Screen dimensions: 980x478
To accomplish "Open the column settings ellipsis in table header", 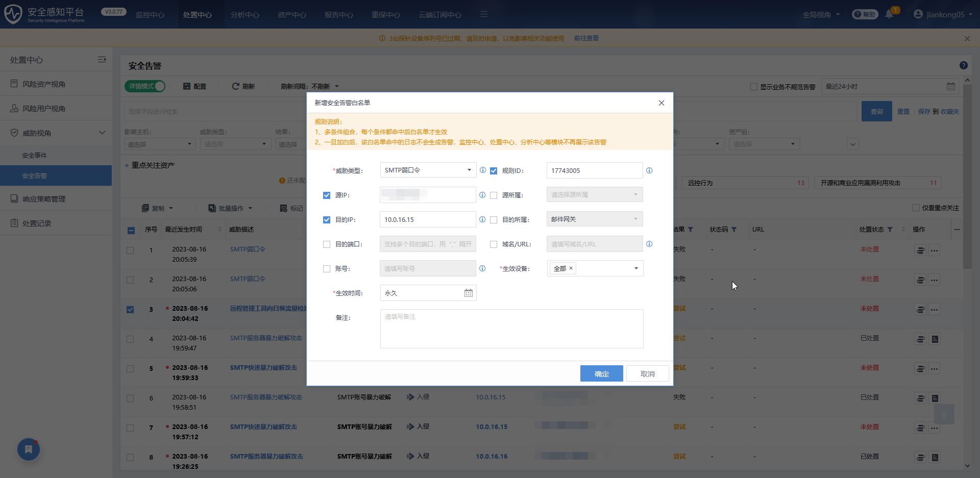I will 957,230.
